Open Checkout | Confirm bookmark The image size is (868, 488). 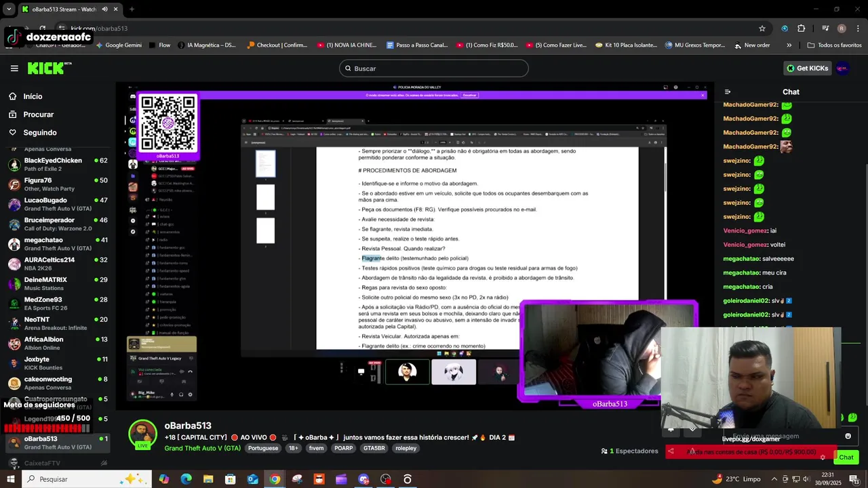[277, 45]
